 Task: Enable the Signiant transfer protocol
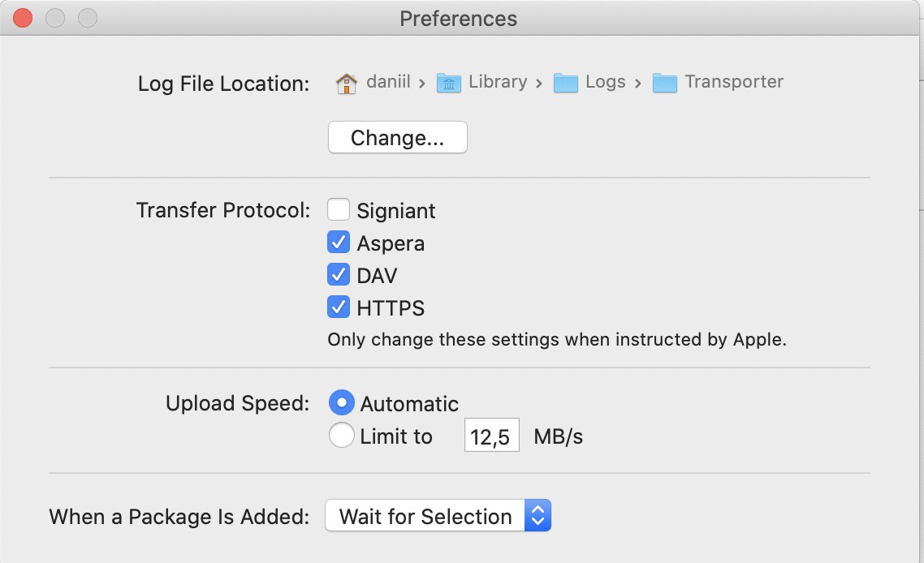tap(339, 209)
